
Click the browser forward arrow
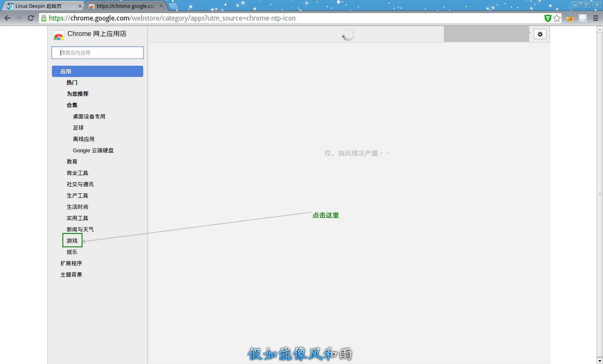(x=19, y=18)
